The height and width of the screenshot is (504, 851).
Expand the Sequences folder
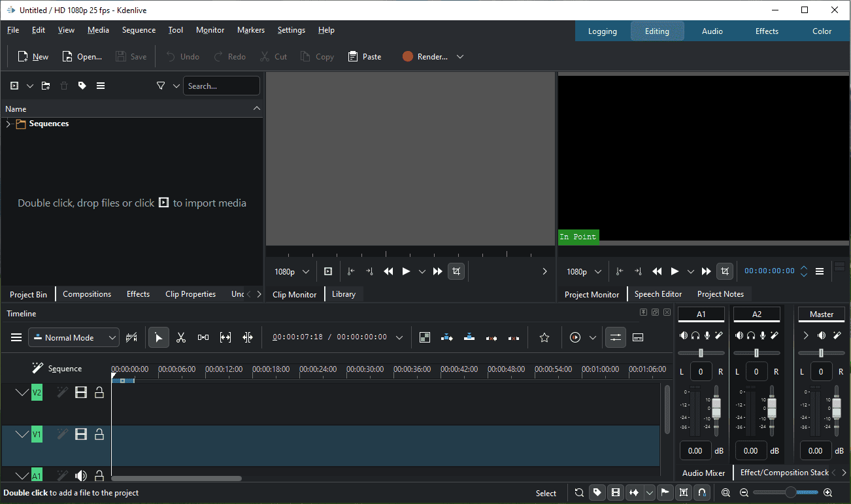pos(8,124)
